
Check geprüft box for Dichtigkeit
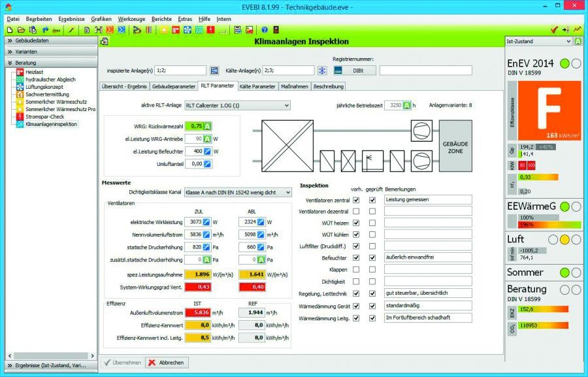click(x=372, y=282)
